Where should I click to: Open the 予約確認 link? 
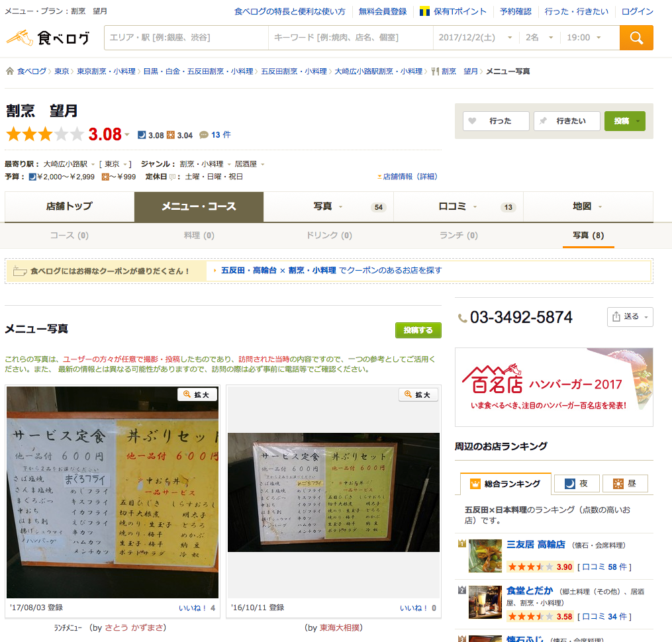coord(515,11)
